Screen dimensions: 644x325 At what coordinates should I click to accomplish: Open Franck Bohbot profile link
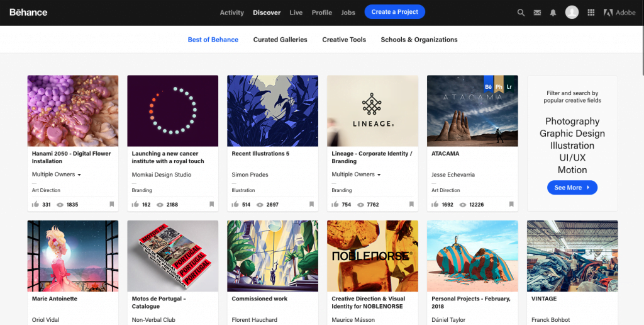(x=551, y=320)
